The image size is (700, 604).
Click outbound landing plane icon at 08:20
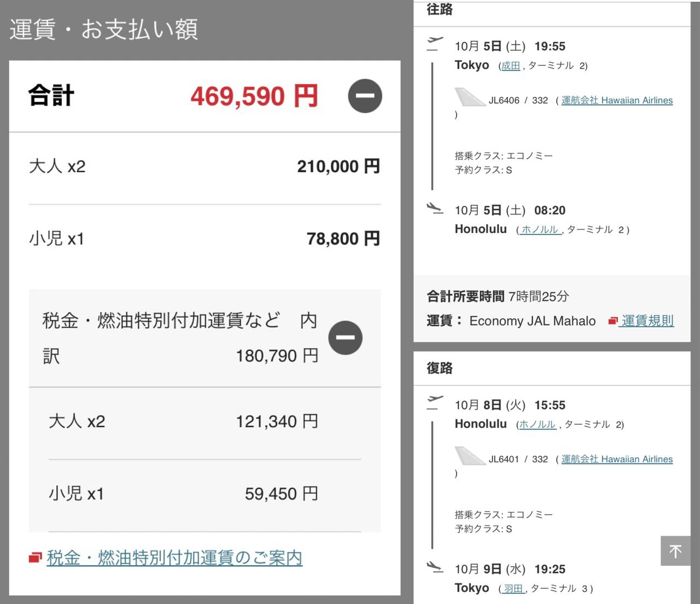click(x=435, y=208)
